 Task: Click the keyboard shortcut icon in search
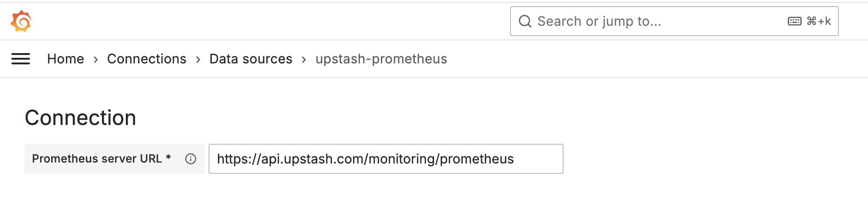point(794,21)
